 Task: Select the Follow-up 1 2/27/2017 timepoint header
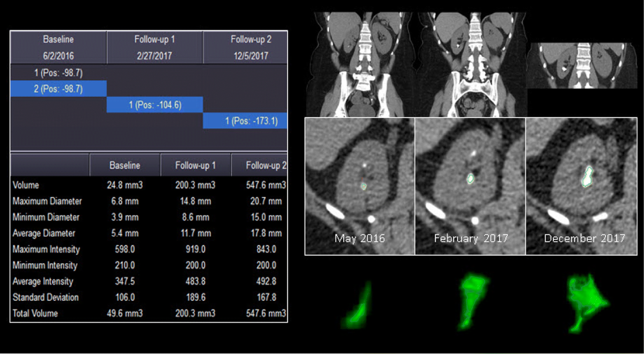(155, 47)
